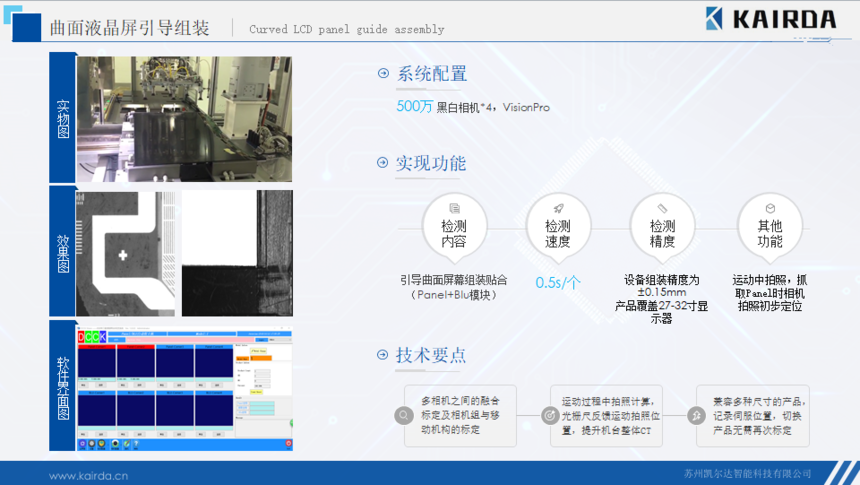
Task: Click the target icon beside 运动过程中拍照计算
Action: pos(550,415)
